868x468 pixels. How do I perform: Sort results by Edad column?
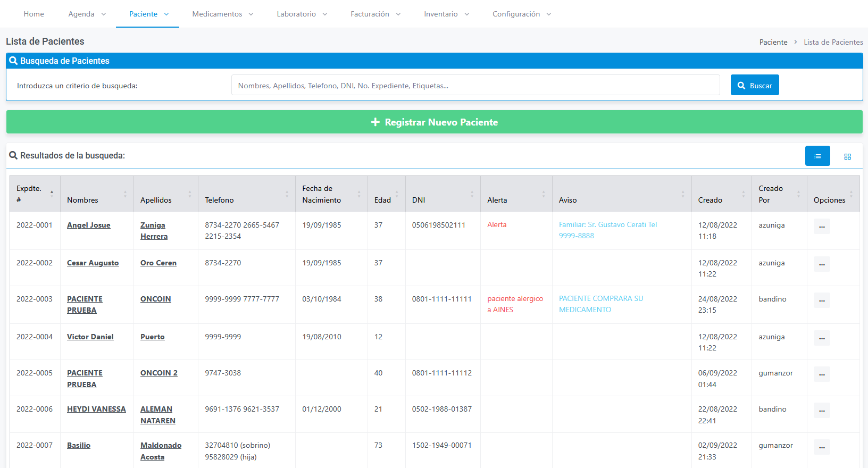[x=386, y=194]
